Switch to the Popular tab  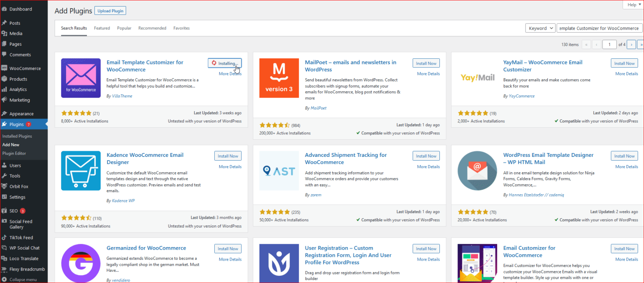click(124, 28)
